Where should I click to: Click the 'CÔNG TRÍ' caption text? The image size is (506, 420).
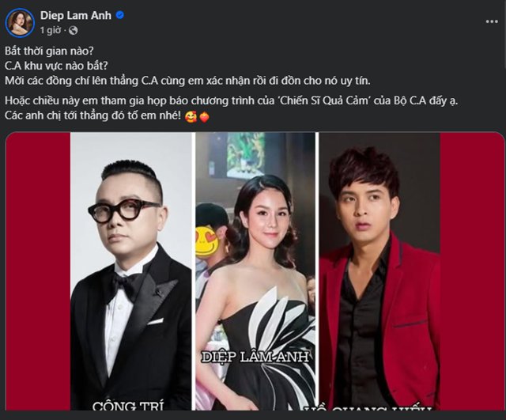[128, 406]
